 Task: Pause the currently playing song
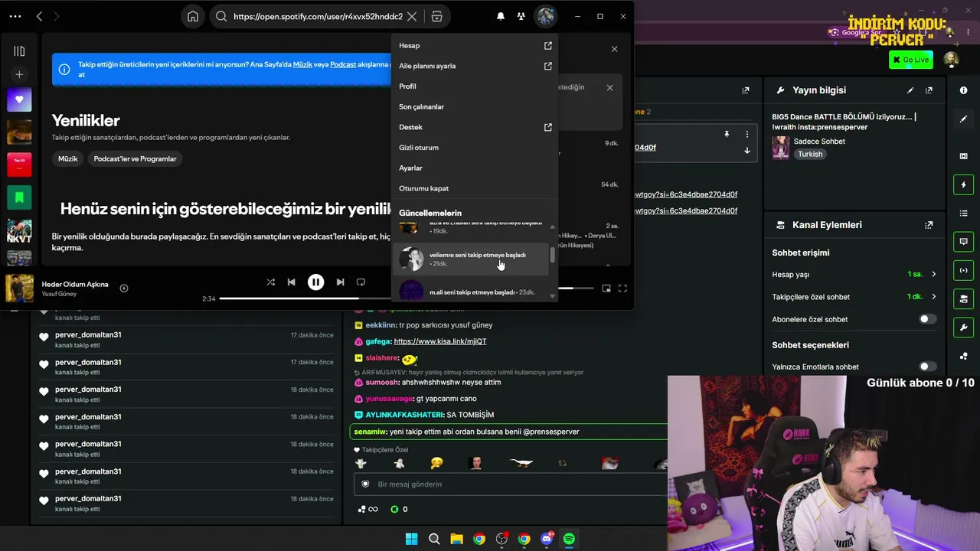(315, 282)
